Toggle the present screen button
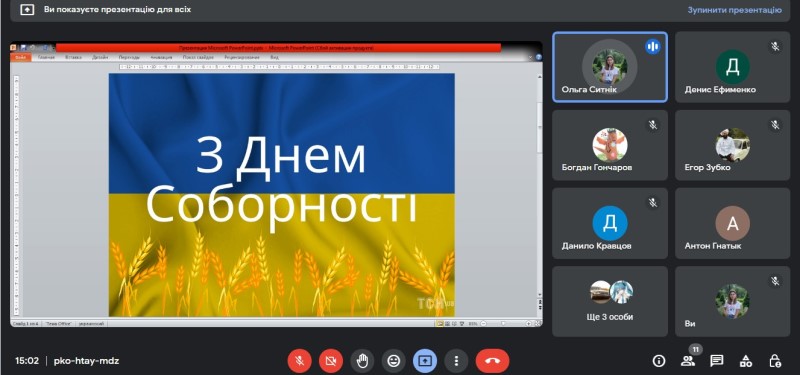Image resolution: width=800 pixels, height=375 pixels. 425,361
